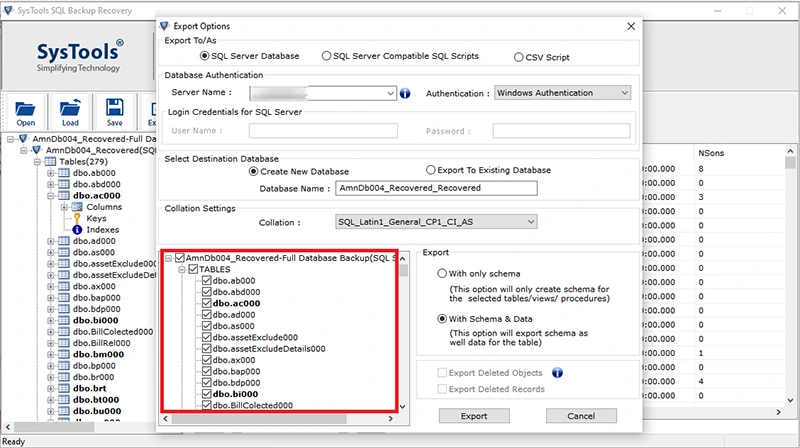Screen dimensions: 800x448
Task: Select dbo.bdp000 in export tree
Action: click(236, 383)
